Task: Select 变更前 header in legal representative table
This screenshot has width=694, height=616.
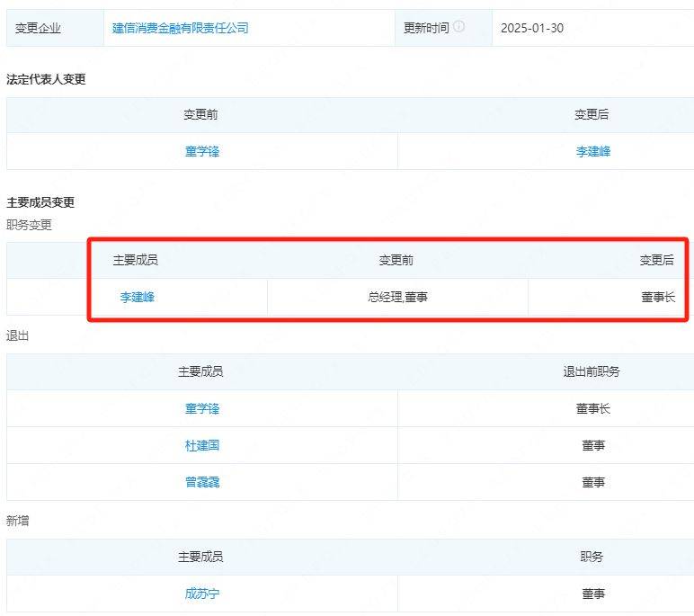Action: 201,115
